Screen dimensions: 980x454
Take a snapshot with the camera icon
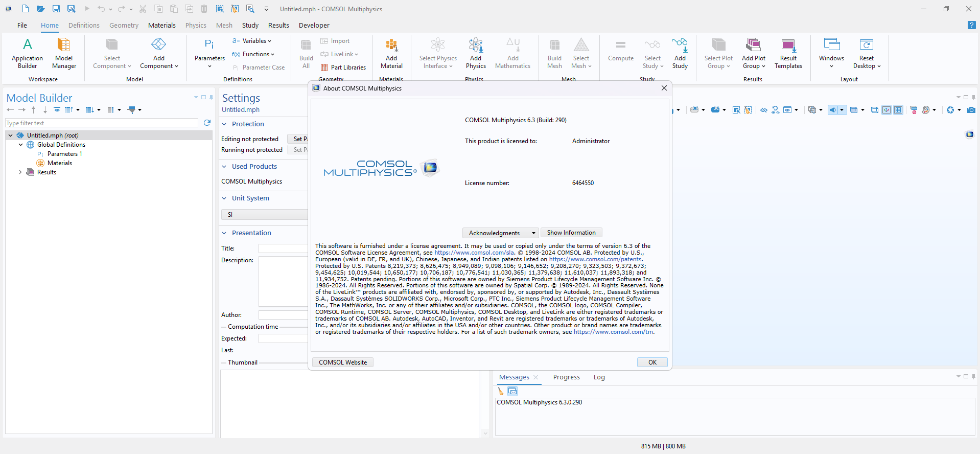pos(971,110)
